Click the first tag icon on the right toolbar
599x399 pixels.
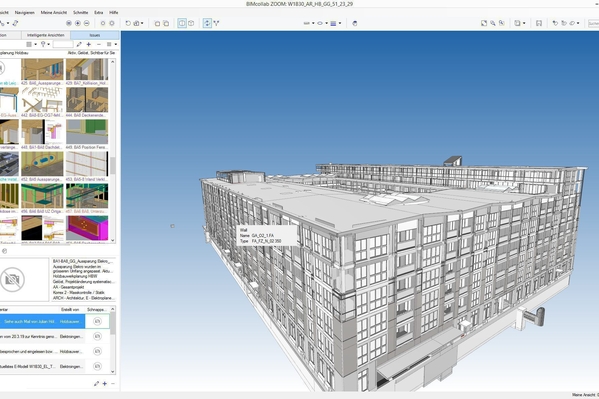click(555, 23)
